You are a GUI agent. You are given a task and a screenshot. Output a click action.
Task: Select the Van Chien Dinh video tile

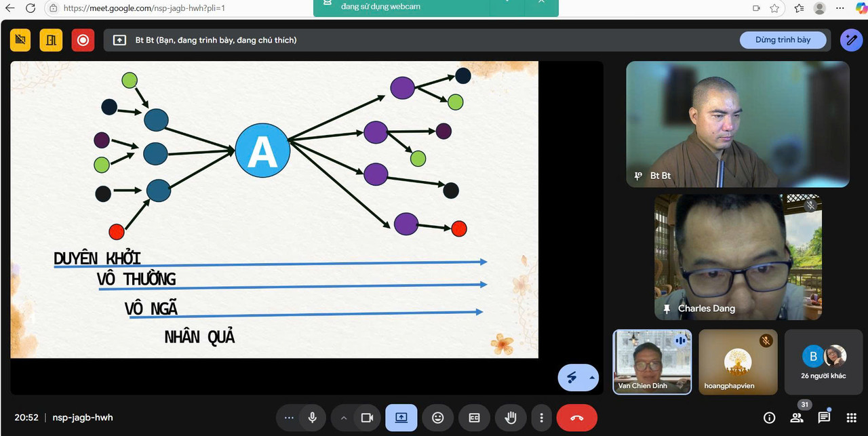(652, 362)
